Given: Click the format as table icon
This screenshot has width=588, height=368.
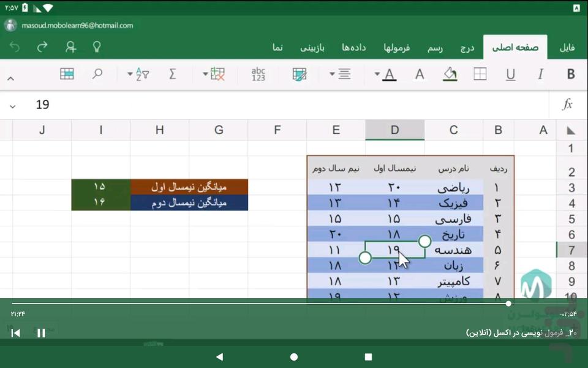Looking at the screenshot, I should coord(67,74).
